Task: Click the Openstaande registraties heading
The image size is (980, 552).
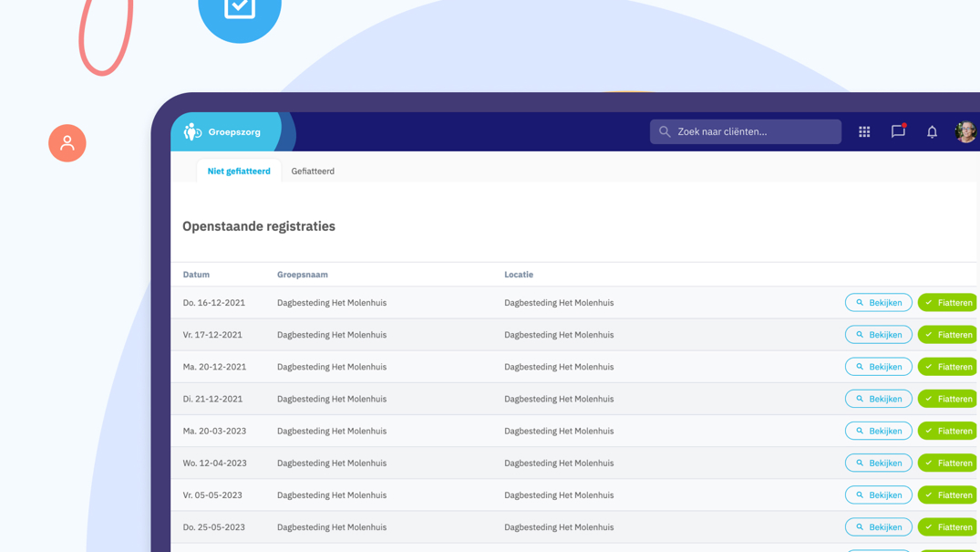Action: (259, 226)
